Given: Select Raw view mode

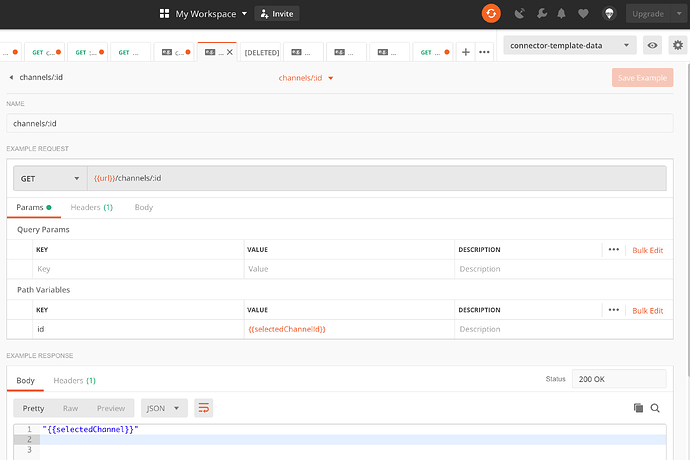Looking at the screenshot, I should [70, 408].
